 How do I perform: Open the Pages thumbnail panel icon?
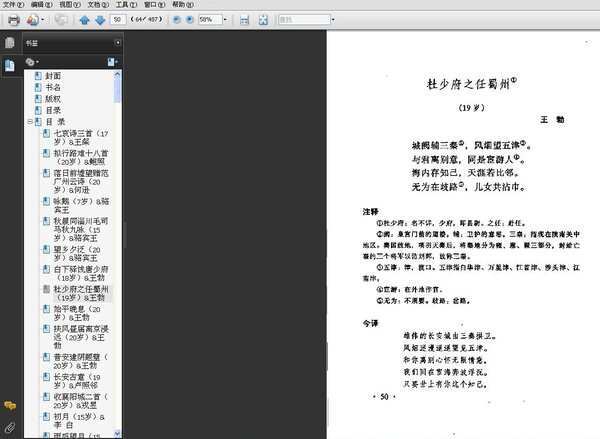10,42
